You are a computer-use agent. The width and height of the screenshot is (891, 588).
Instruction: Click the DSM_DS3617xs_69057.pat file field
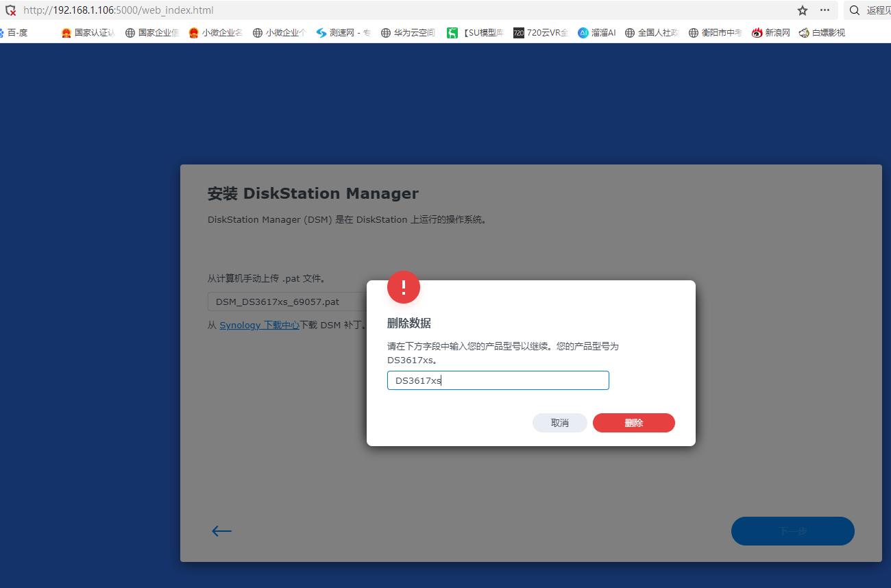(287, 302)
